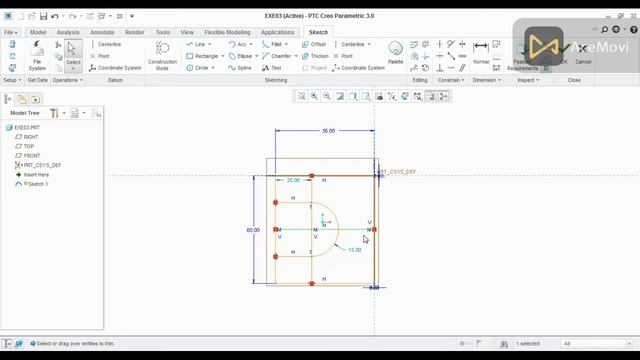Activate the Select arrow tool
The height and width of the screenshot is (360, 640).
coord(73,56)
